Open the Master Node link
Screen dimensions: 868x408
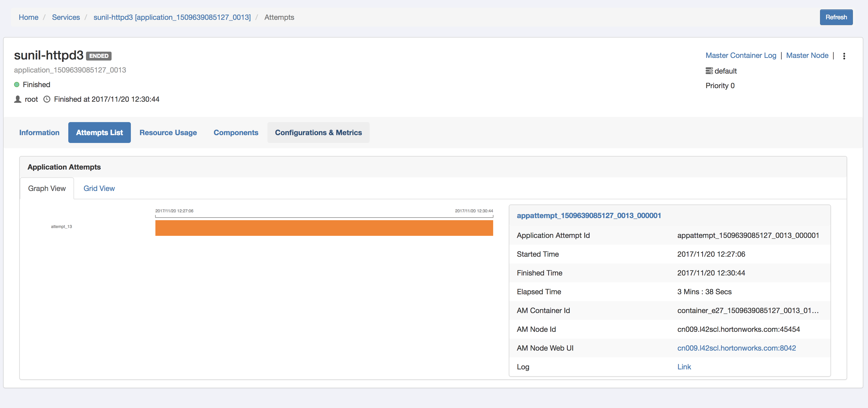807,55
